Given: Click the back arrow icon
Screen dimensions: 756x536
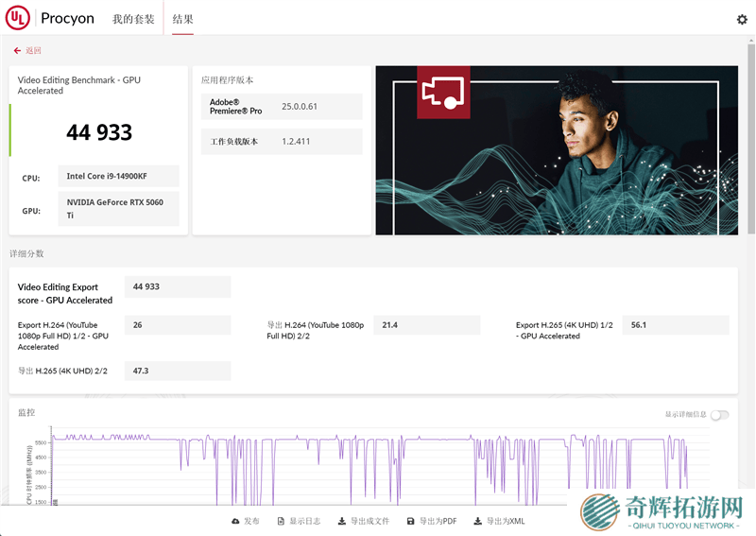Looking at the screenshot, I should pos(17,51).
